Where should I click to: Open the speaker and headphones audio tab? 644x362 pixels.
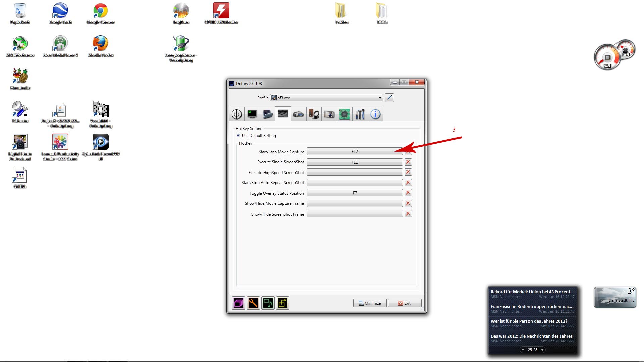[x=314, y=114]
